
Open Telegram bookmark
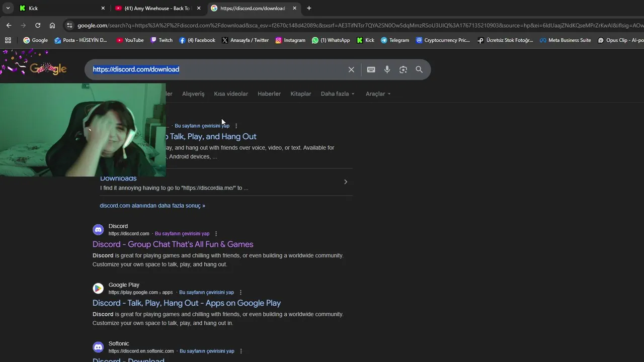(x=395, y=40)
